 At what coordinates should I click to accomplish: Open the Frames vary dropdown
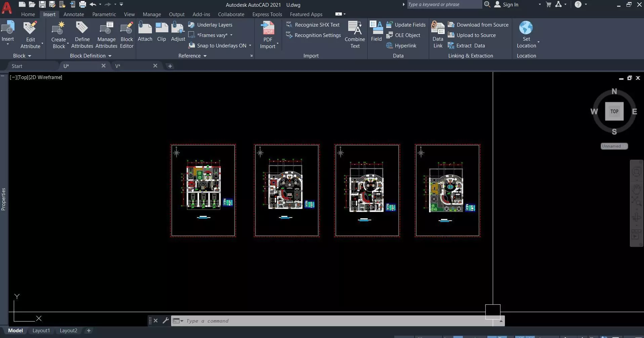point(231,35)
